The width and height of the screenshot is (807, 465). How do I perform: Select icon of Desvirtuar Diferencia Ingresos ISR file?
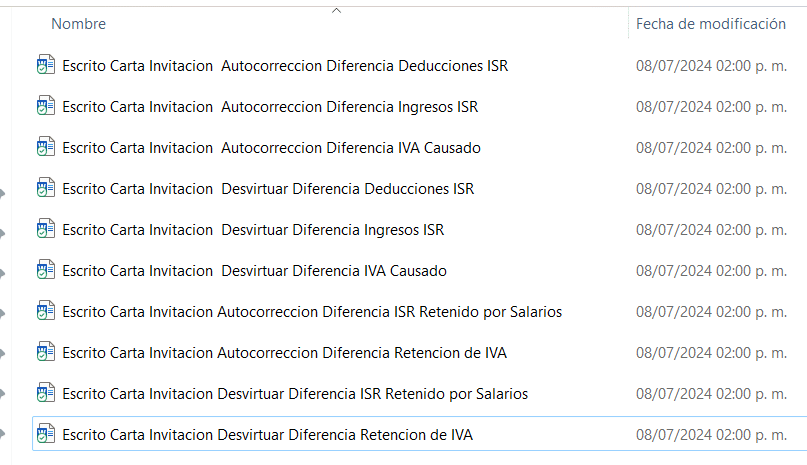pyautogui.click(x=46, y=229)
